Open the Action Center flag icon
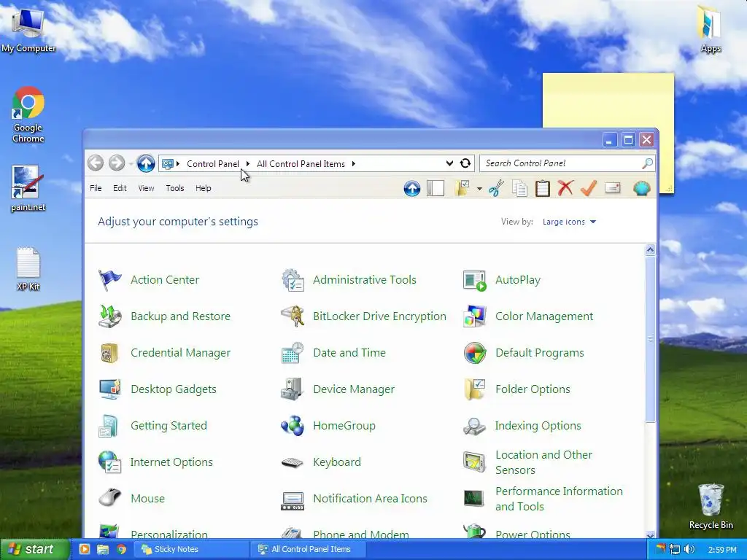Image resolution: width=747 pixels, height=560 pixels. pos(109,279)
